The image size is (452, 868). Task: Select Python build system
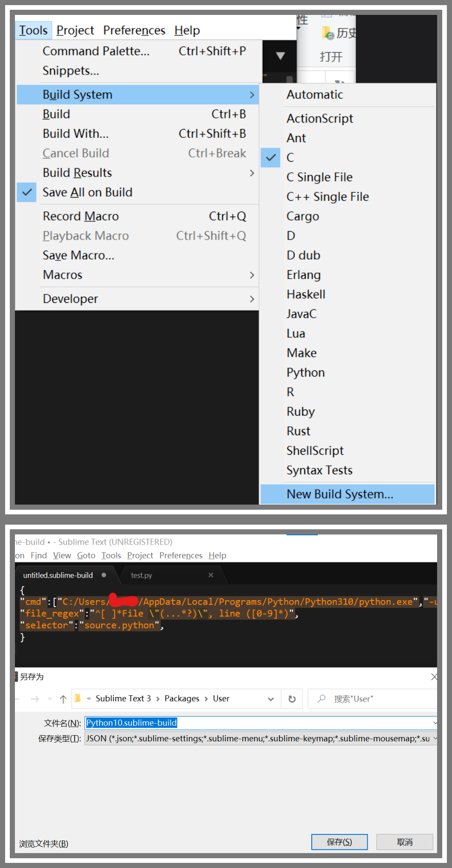pyautogui.click(x=348, y=373)
